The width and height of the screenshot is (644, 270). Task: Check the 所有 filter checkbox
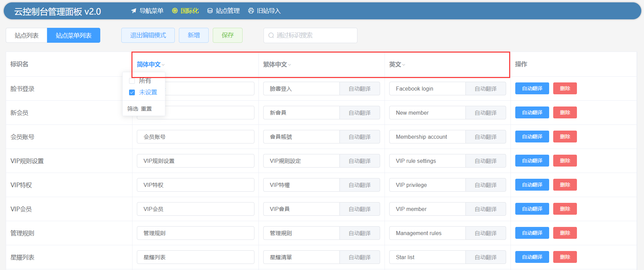pyautogui.click(x=132, y=81)
